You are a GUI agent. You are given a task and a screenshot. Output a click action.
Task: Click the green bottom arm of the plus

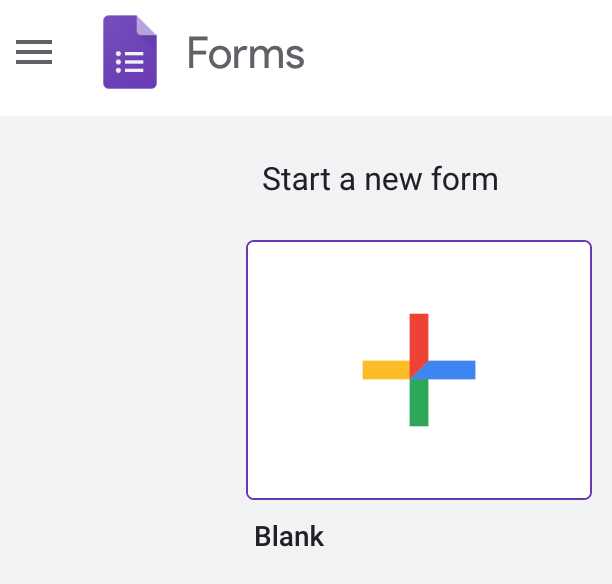tap(419, 406)
